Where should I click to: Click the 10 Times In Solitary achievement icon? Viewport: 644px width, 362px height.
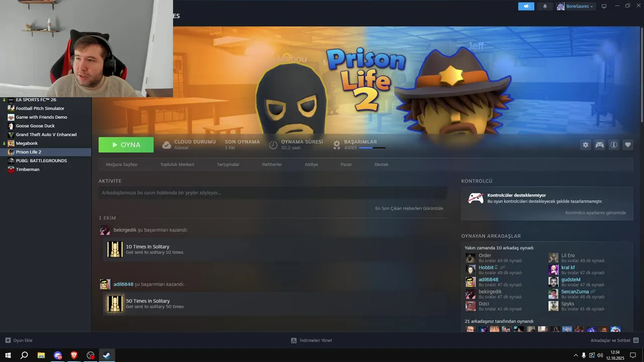tap(115, 249)
